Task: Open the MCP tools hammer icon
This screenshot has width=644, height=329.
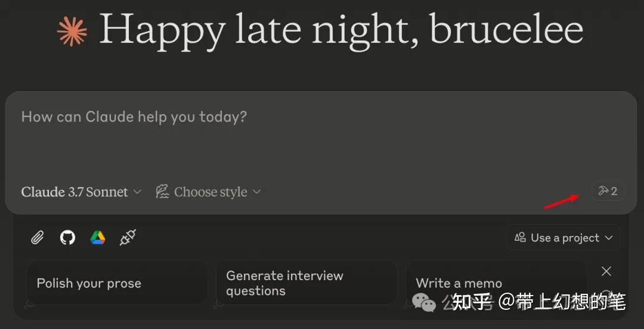Action: [603, 191]
